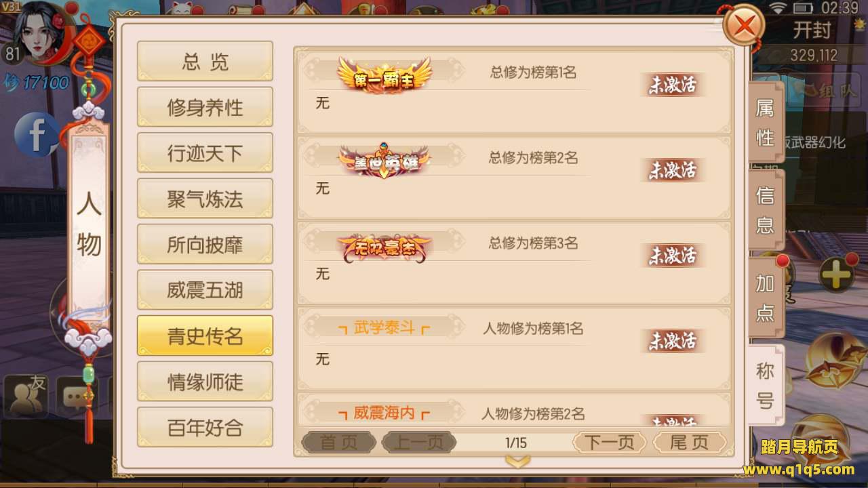Select the 威震五湖 category
This screenshot has height=488, width=868.
click(x=205, y=290)
